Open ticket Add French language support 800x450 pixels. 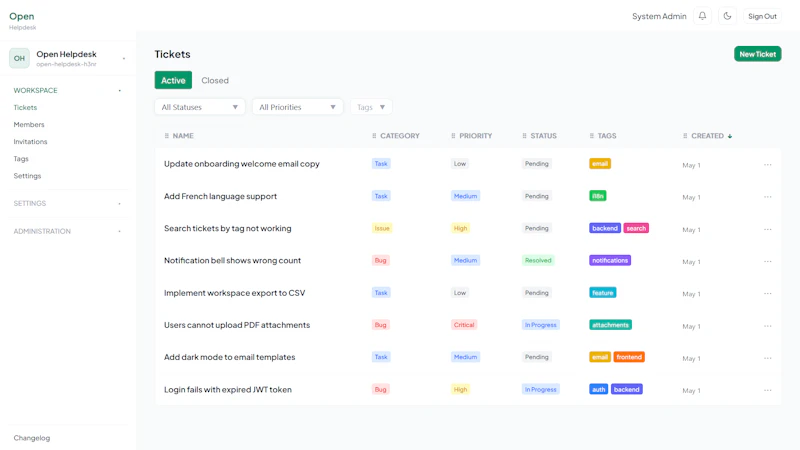click(220, 196)
